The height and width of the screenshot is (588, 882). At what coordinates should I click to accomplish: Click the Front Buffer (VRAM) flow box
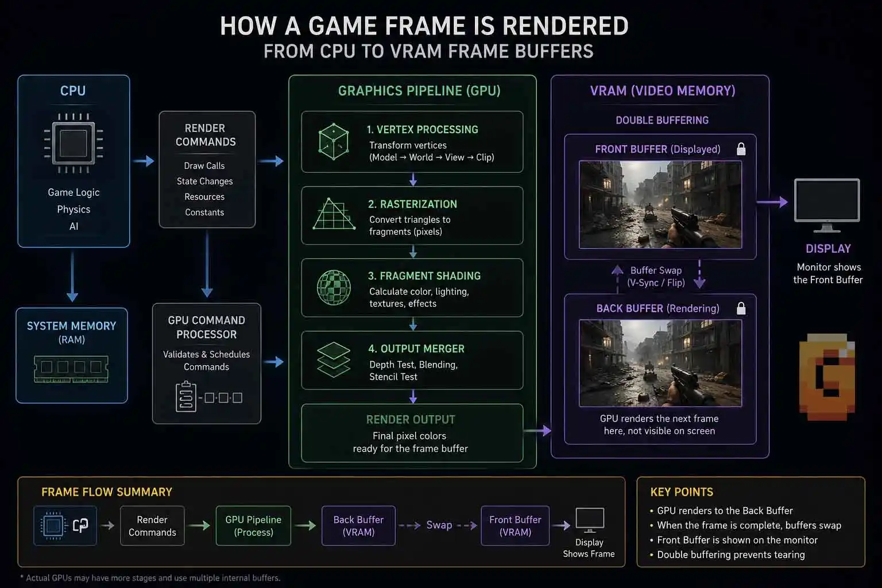(515, 525)
